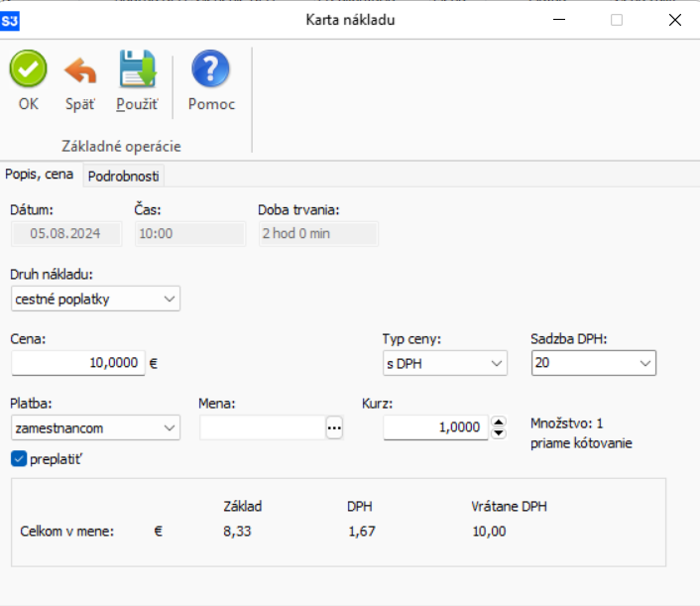Select the Popis, cena tab
The width and height of the screenshot is (700, 606).
(x=40, y=175)
